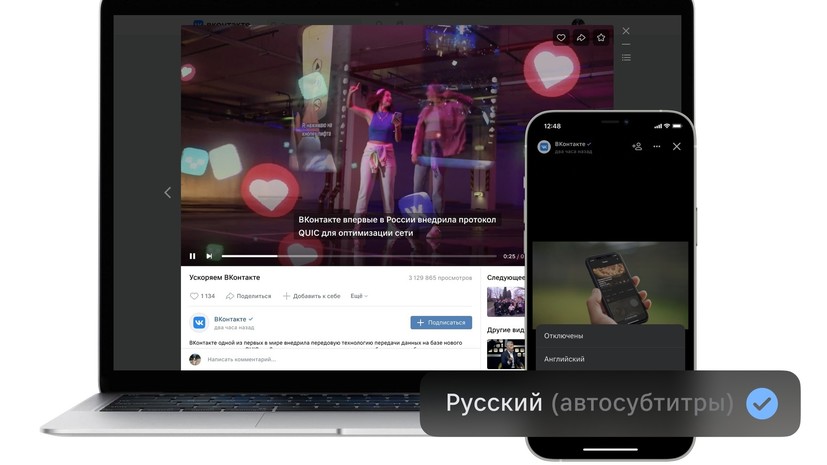Share video via arrow icon overlay
Image resolution: width=827 pixels, height=465 pixels.
pyautogui.click(x=581, y=37)
